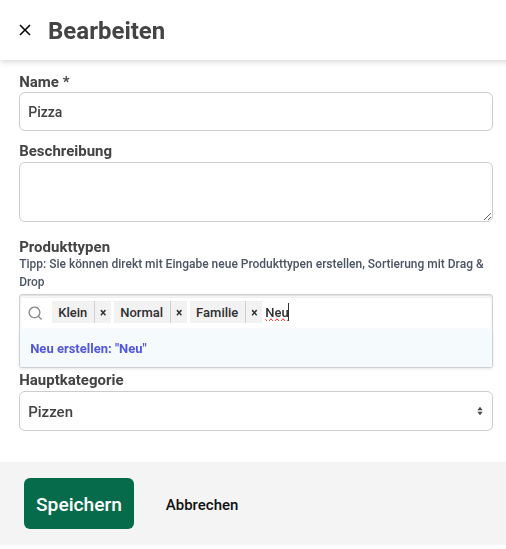Viewport: 506px width, 549px height.
Task: Close the Bearbeiten dialog with the X icon
Action: tap(25, 30)
